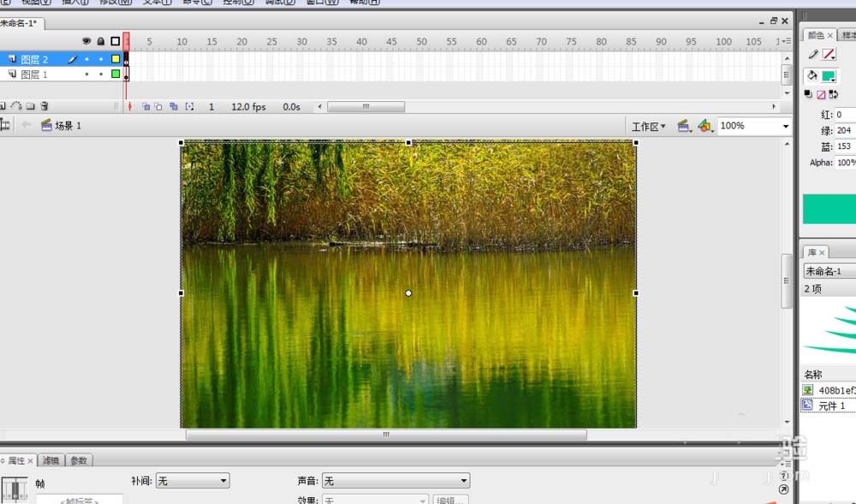Click the show all layers as outlines icon
856x504 pixels.
116,41
